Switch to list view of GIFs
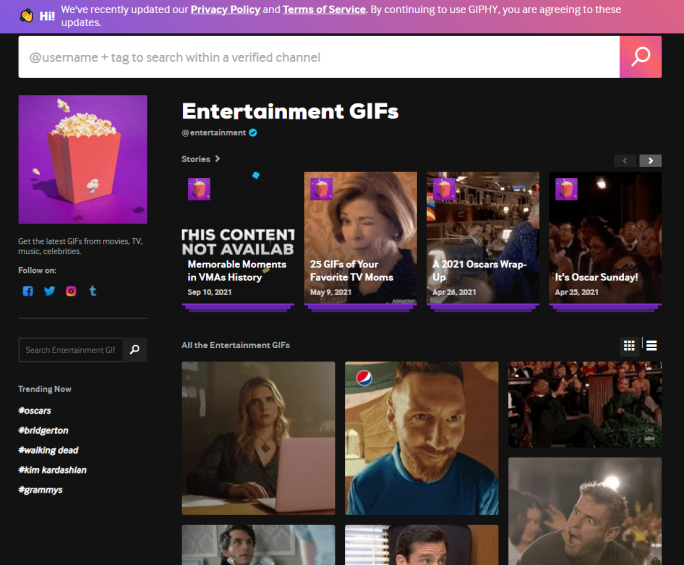This screenshot has height=565, width=684. point(652,346)
